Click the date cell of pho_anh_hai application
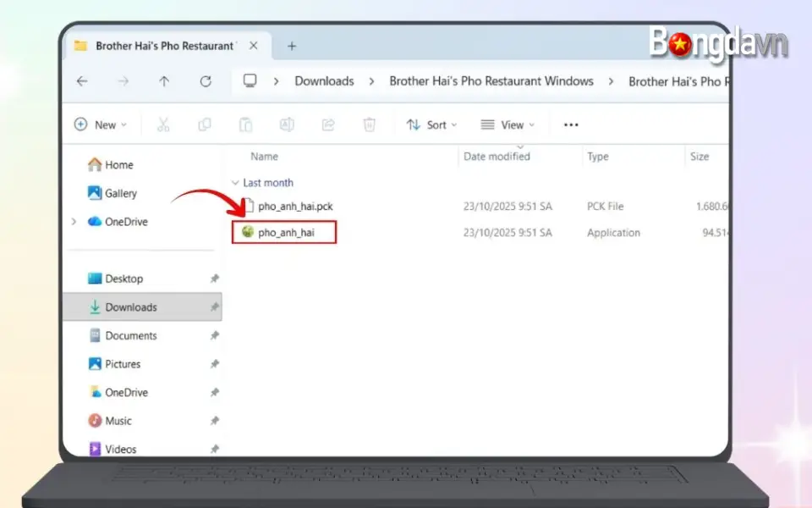Screen dimensions: 812x508 pyautogui.click(x=507, y=233)
